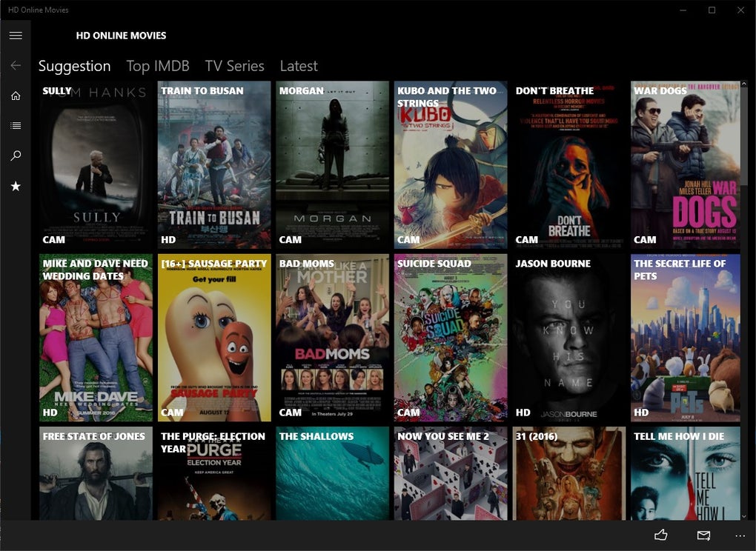Image resolution: width=756 pixels, height=551 pixels.
Task: Switch to the Top IMDB tab
Action: (158, 66)
